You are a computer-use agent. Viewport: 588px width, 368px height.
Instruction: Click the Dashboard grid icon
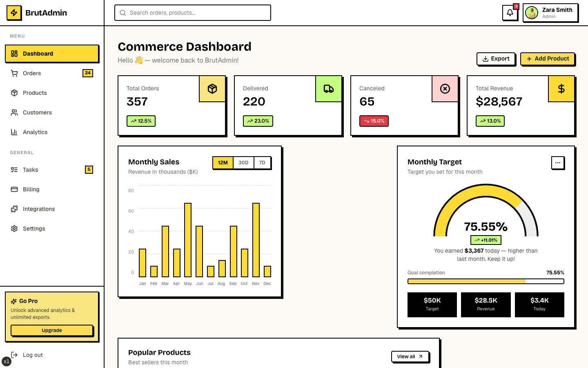tap(14, 54)
